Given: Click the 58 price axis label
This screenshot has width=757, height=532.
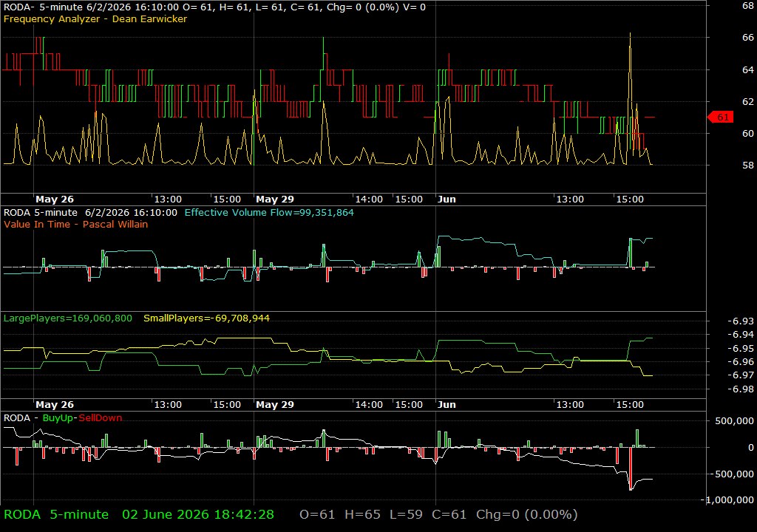Looking at the screenshot, I should pyautogui.click(x=748, y=166).
